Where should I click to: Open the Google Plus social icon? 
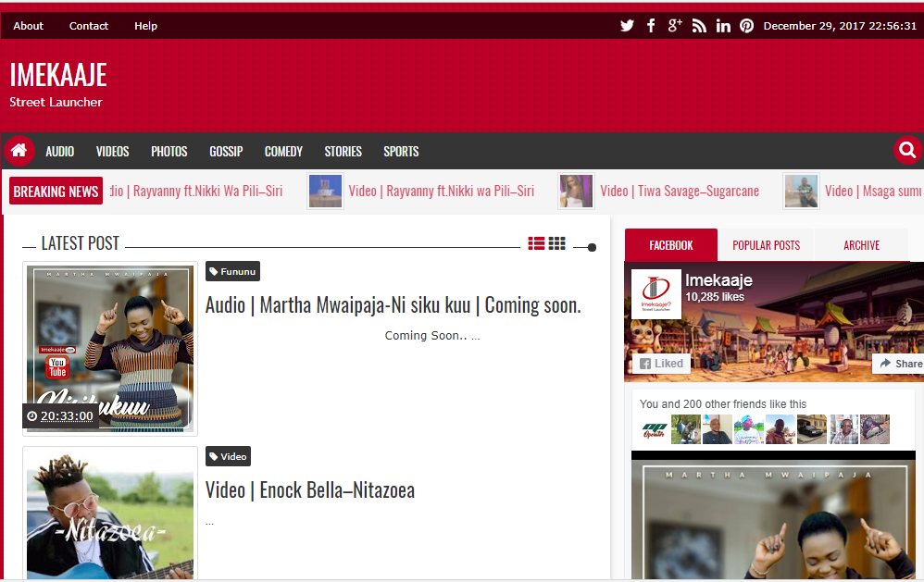(x=675, y=25)
